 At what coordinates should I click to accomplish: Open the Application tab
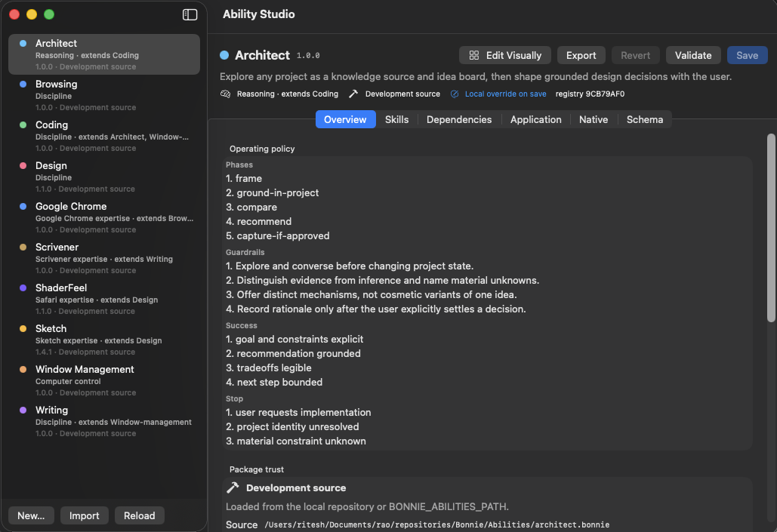[536, 119]
